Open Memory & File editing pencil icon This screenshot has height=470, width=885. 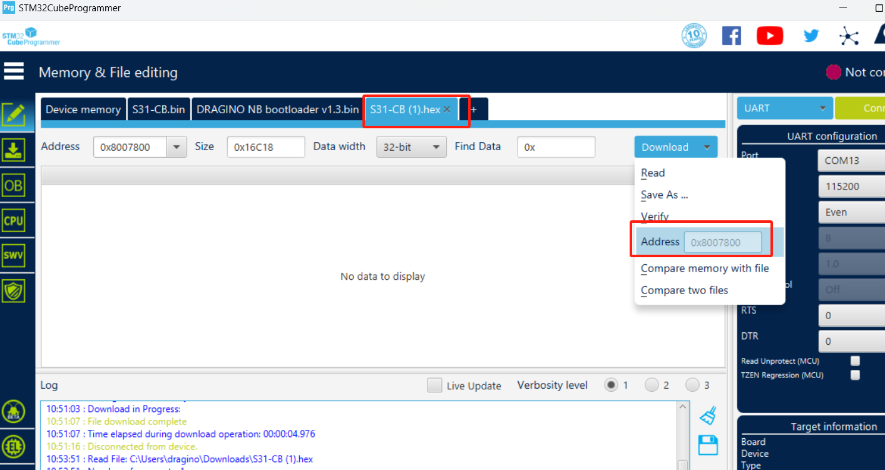point(14,115)
